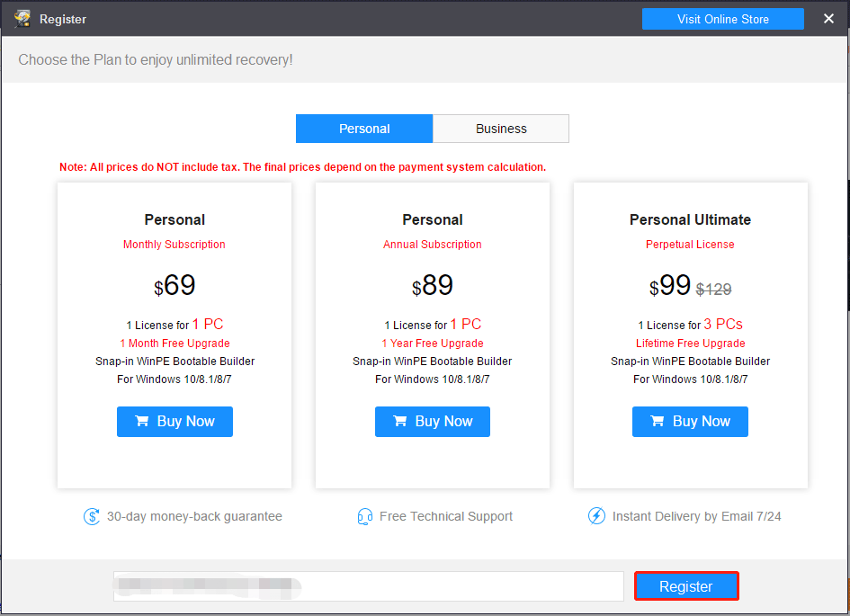This screenshot has width=850, height=616.
Task: Click the license key input field
Action: (369, 586)
